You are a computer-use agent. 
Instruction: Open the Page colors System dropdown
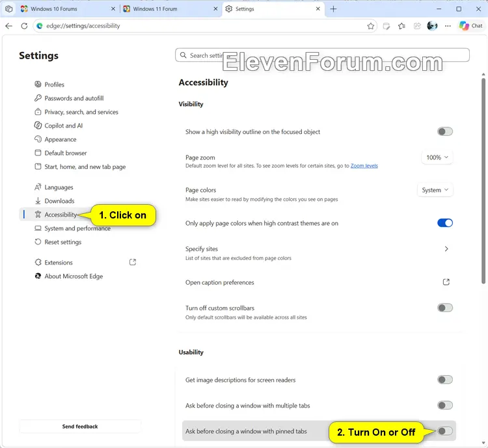point(435,190)
